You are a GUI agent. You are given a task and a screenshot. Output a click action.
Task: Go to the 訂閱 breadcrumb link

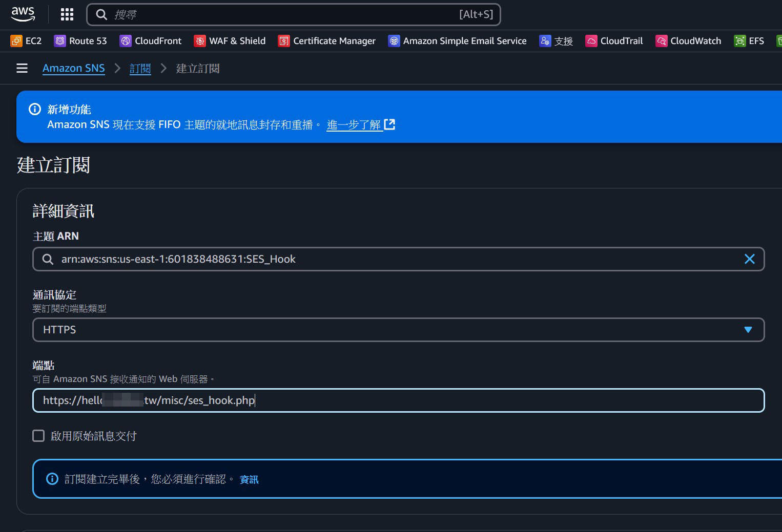point(140,68)
